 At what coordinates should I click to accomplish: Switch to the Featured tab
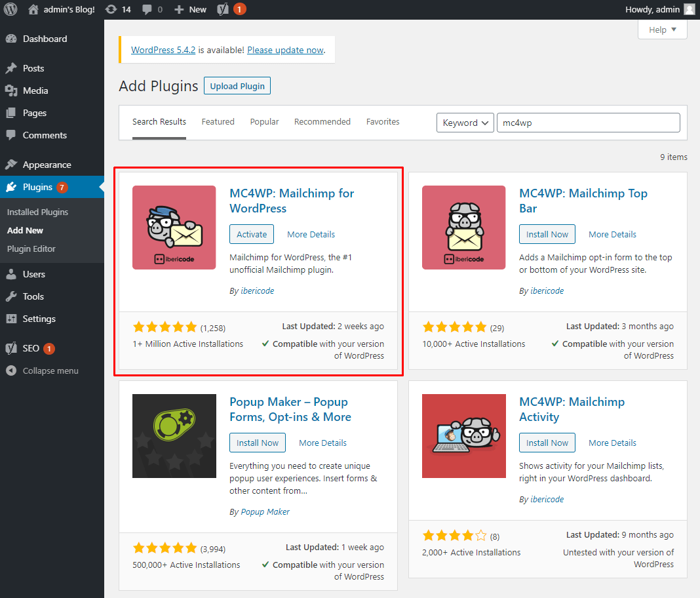[218, 122]
